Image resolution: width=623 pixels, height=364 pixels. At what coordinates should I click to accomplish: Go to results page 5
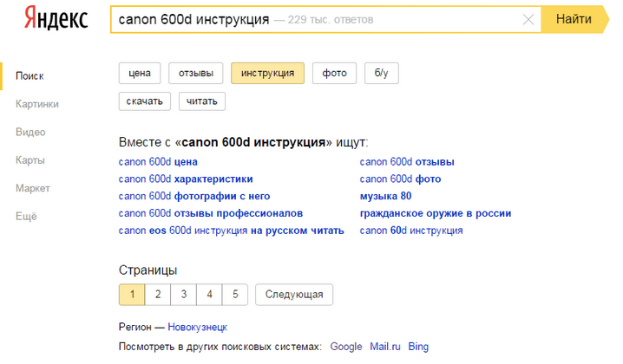pos(235,295)
